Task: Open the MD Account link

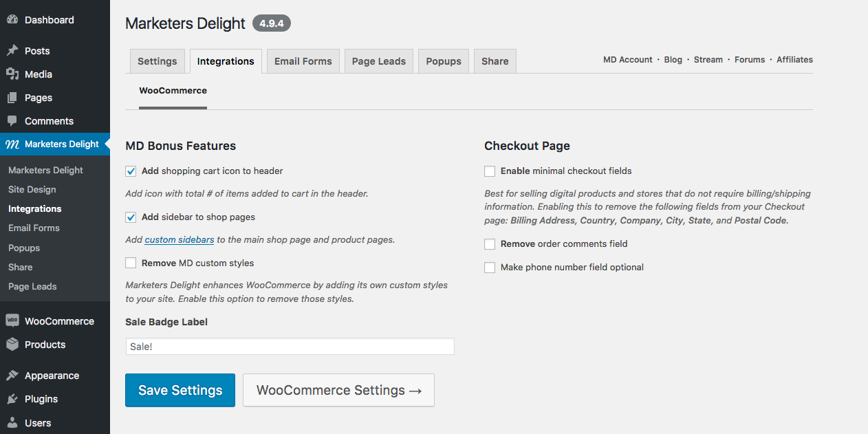Action: click(628, 60)
